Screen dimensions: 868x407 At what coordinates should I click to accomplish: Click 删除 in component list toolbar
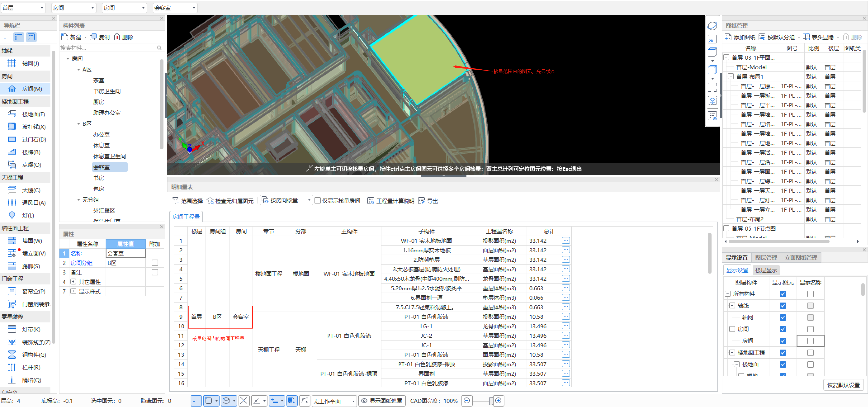(x=124, y=37)
